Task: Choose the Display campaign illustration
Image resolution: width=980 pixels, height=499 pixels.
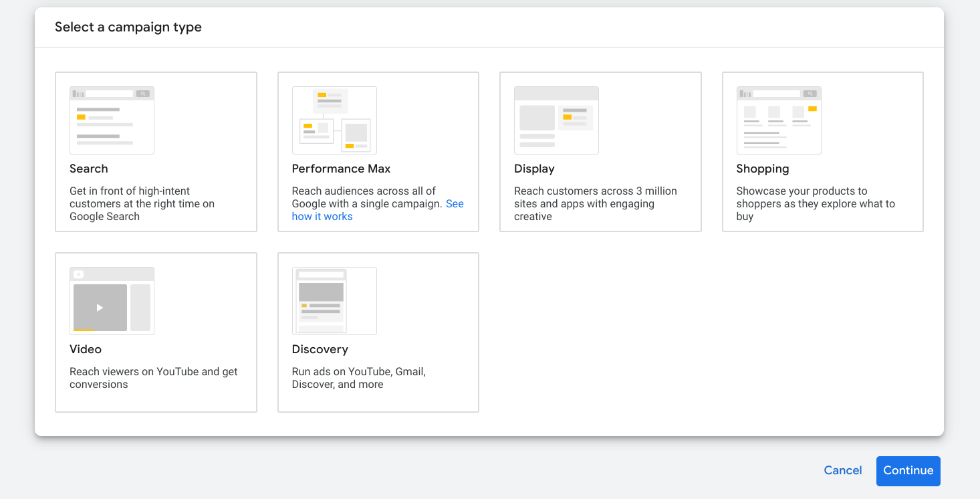Action: 556,120
